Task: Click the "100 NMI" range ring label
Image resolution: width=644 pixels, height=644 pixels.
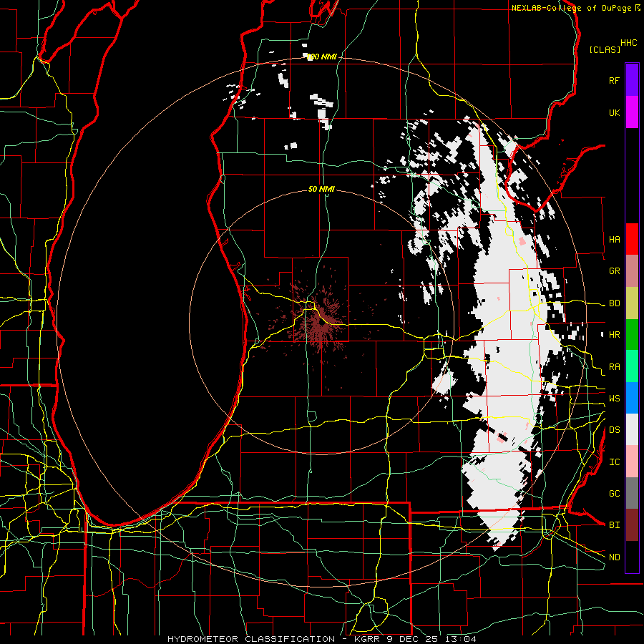Action: pyautogui.click(x=322, y=57)
